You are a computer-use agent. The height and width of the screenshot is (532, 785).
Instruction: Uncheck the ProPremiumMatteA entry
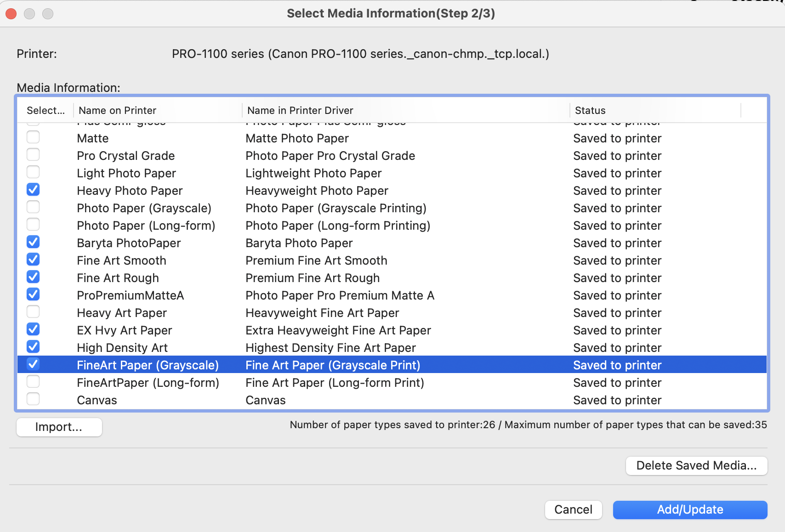[33, 294]
